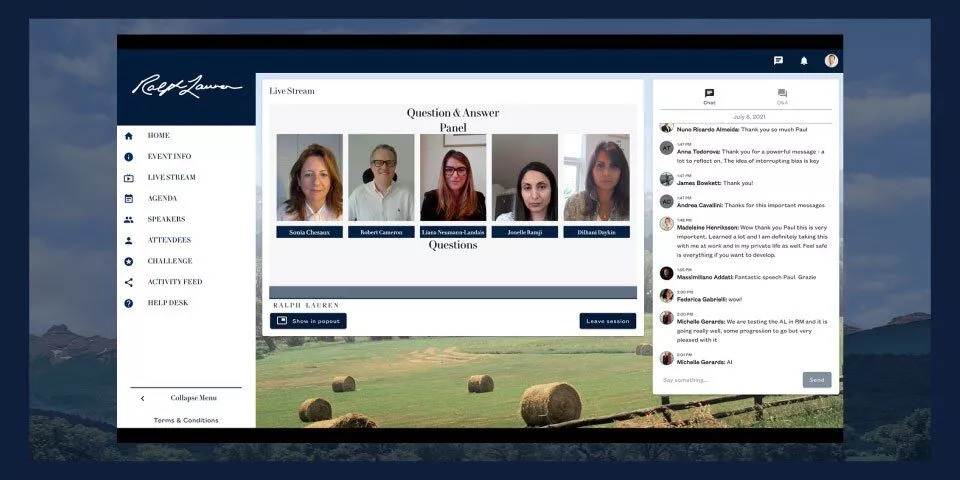Screen dimensions: 960x480
Task: Select Sonia Chesaux video thumbnail
Action: [x=309, y=178]
